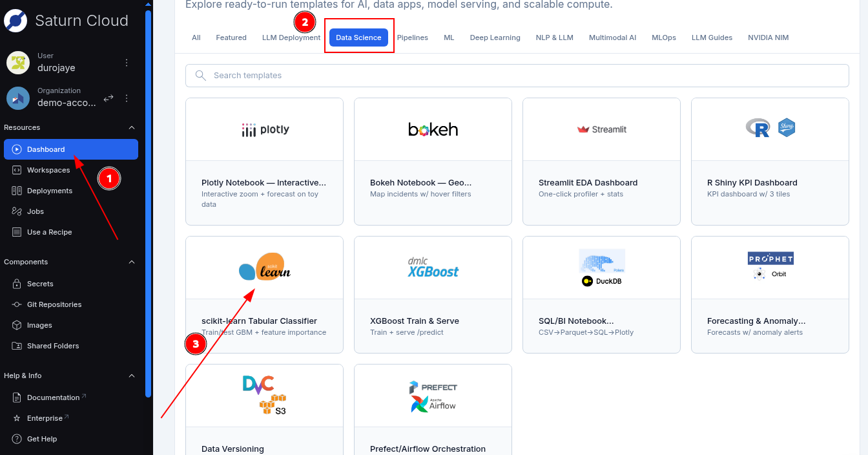The width and height of the screenshot is (868, 455).
Task: Open the Plotly Notebook template title
Action: 263,183
